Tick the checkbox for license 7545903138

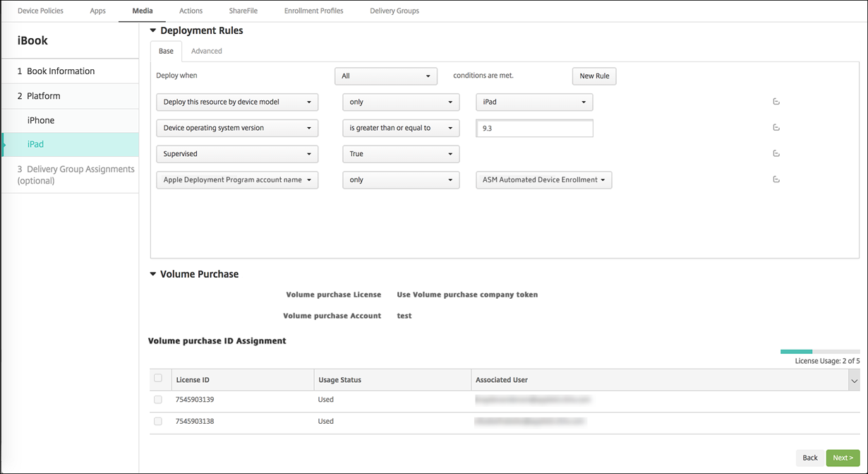coord(158,422)
